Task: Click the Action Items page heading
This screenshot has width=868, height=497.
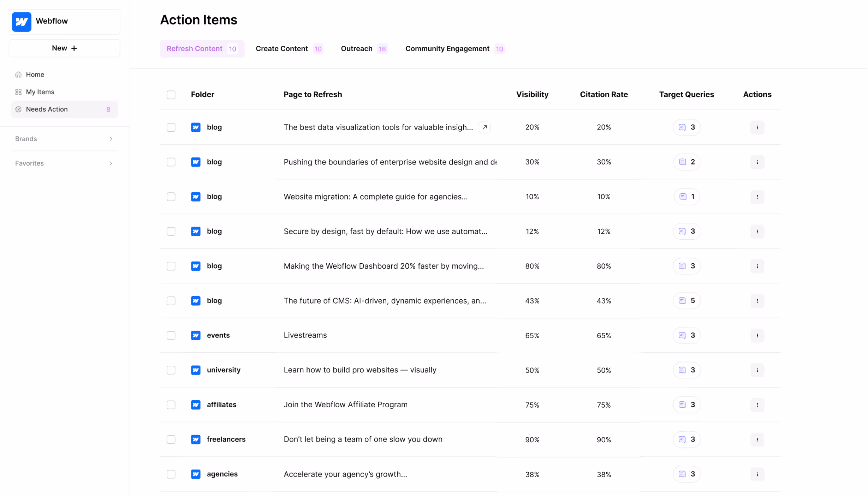Action: (198, 20)
